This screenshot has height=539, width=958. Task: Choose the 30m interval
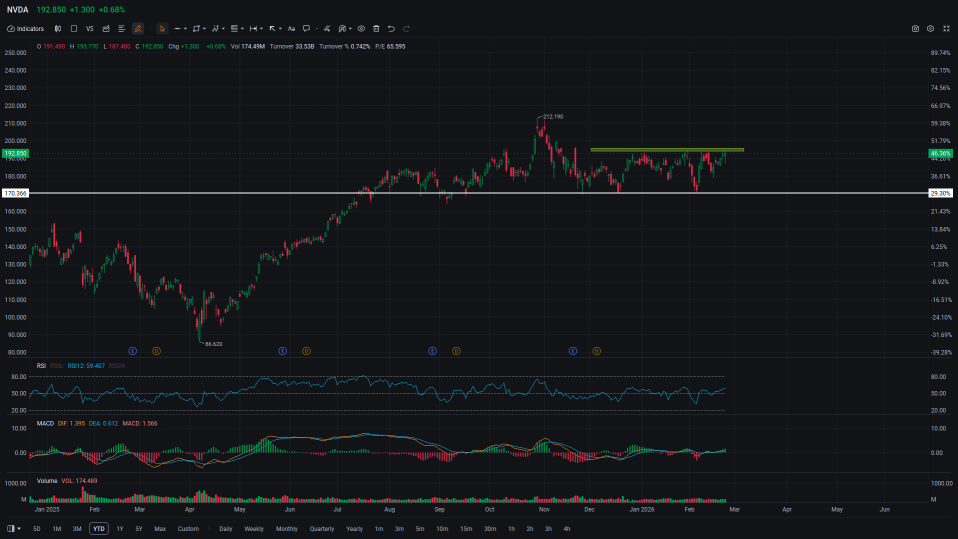[490, 529]
